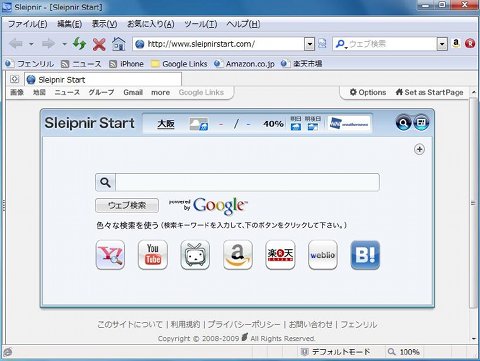This screenshot has width=480, height=361.
Task: Open the web search engine dropdown
Action: [442, 44]
